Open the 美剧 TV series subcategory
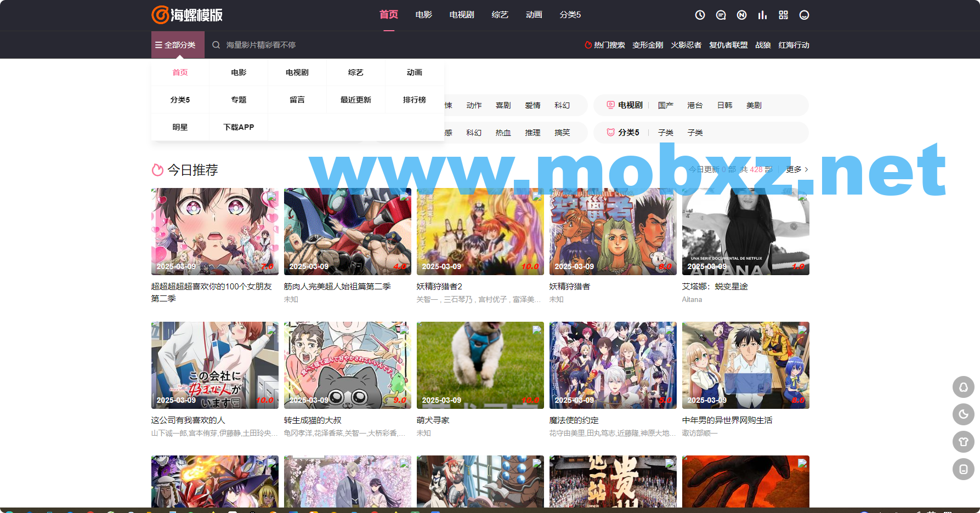 click(x=754, y=105)
